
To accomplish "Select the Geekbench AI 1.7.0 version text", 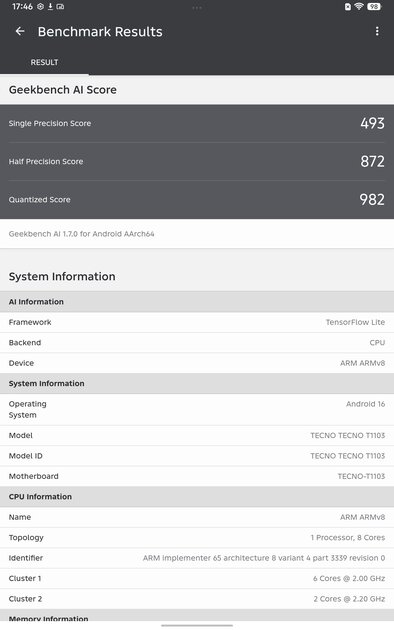I will pos(82,234).
